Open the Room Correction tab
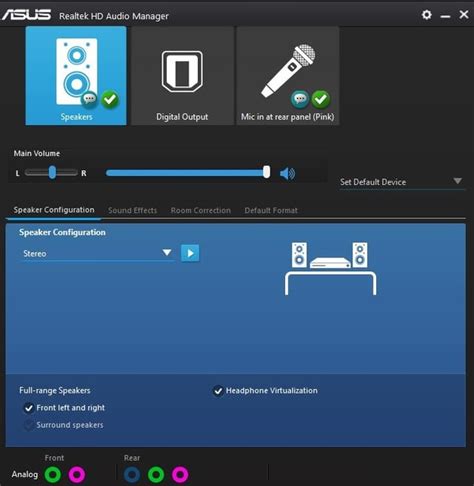Screen dimensions: 474x486 [x=201, y=210]
